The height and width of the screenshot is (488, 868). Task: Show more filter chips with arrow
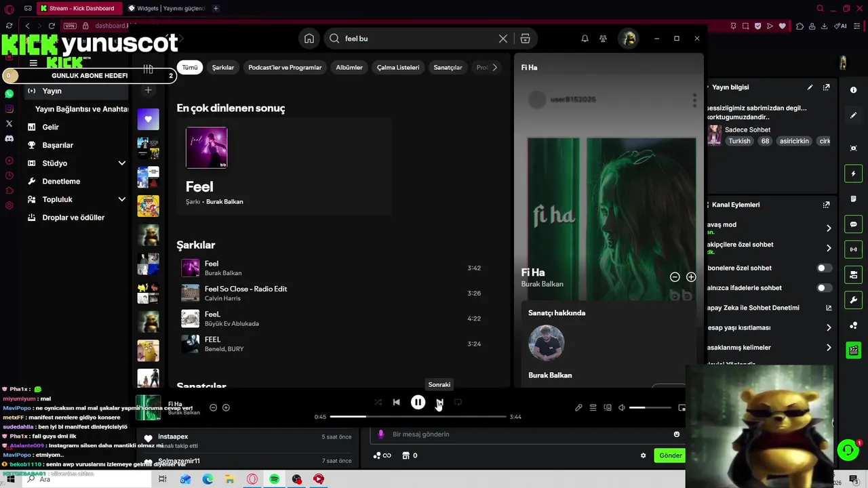click(x=495, y=67)
